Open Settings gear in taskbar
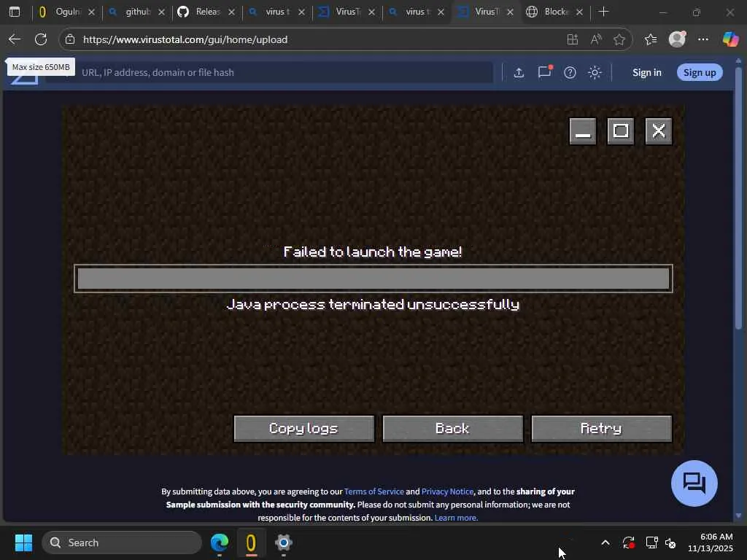The height and width of the screenshot is (560, 747). click(284, 542)
